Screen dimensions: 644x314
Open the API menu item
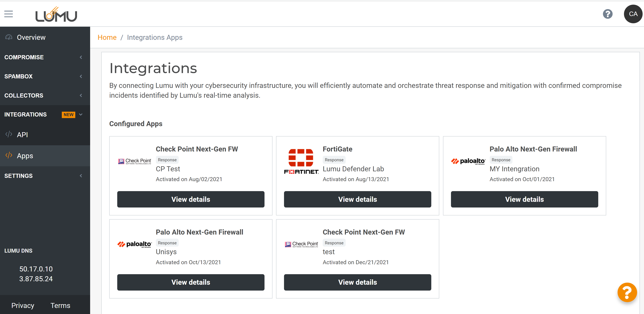pyautogui.click(x=22, y=135)
